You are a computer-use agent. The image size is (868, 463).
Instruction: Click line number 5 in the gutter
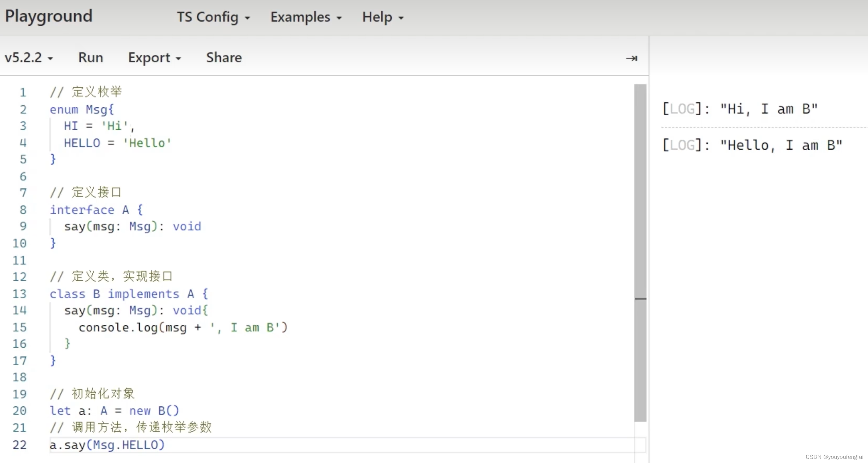[x=23, y=160]
